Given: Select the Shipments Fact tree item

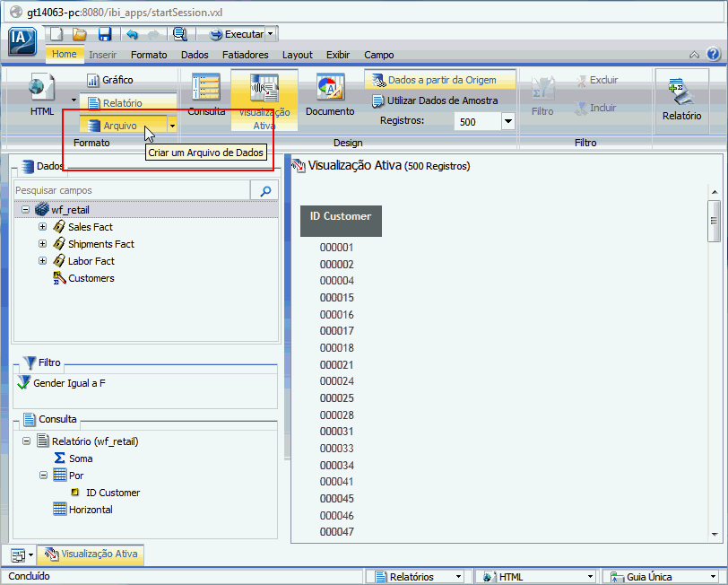Looking at the screenshot, I should click(x=100, y=244).
